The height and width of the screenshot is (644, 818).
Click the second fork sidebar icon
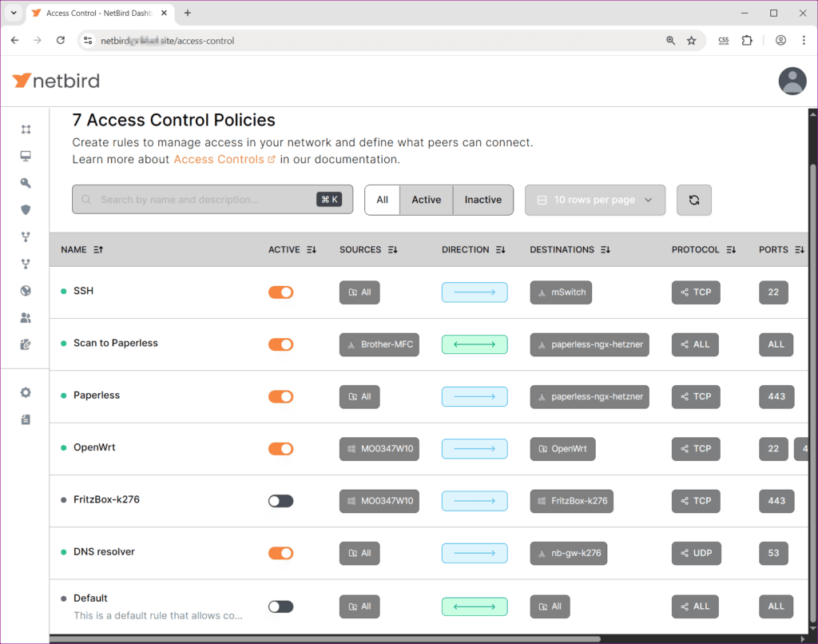point(26,264)
